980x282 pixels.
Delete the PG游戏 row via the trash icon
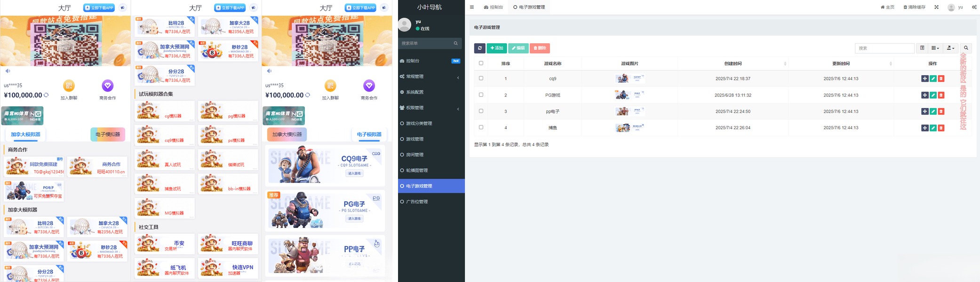(941, 95)
